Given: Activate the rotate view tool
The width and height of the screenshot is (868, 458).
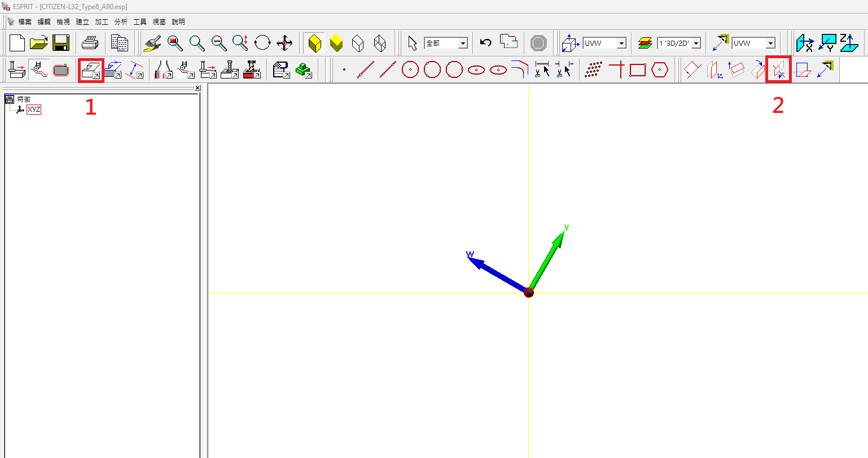Looking at the screenshot, I should coord(262,43).
